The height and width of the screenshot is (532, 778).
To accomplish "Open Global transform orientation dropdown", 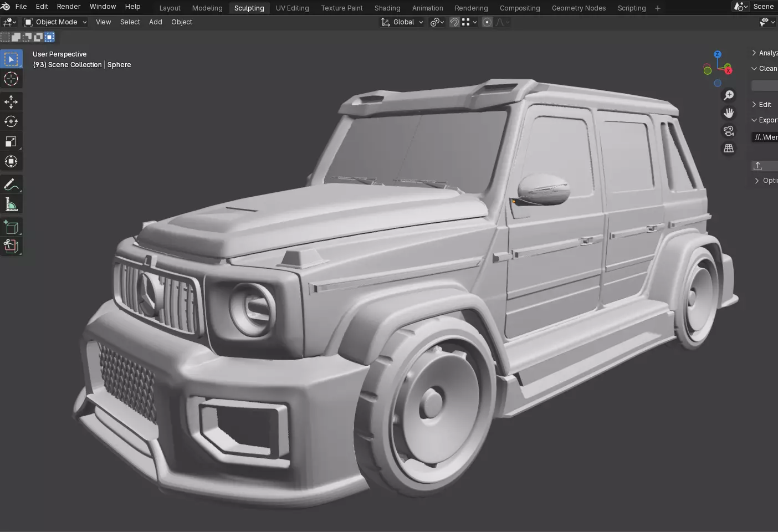I will point(402,22).
